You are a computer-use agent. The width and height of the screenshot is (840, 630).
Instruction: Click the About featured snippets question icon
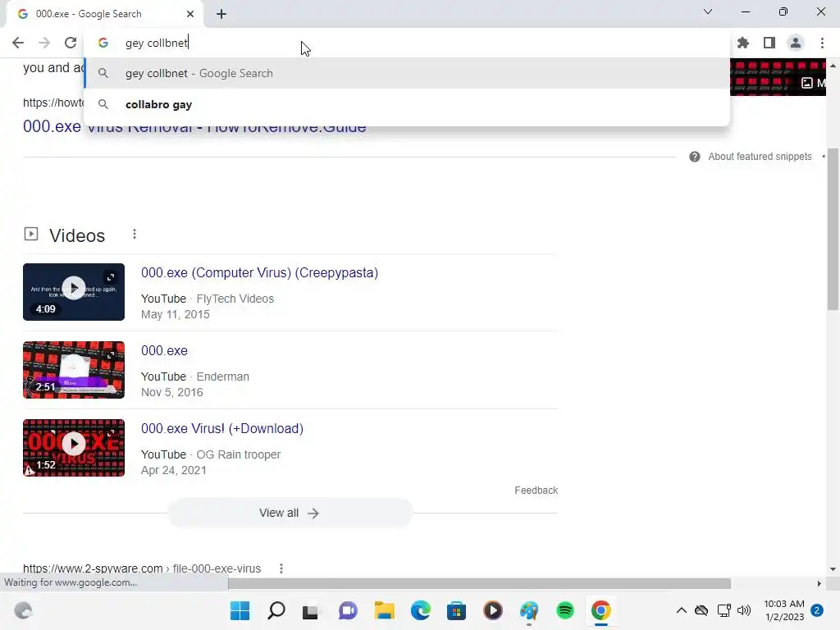point(695,157)
